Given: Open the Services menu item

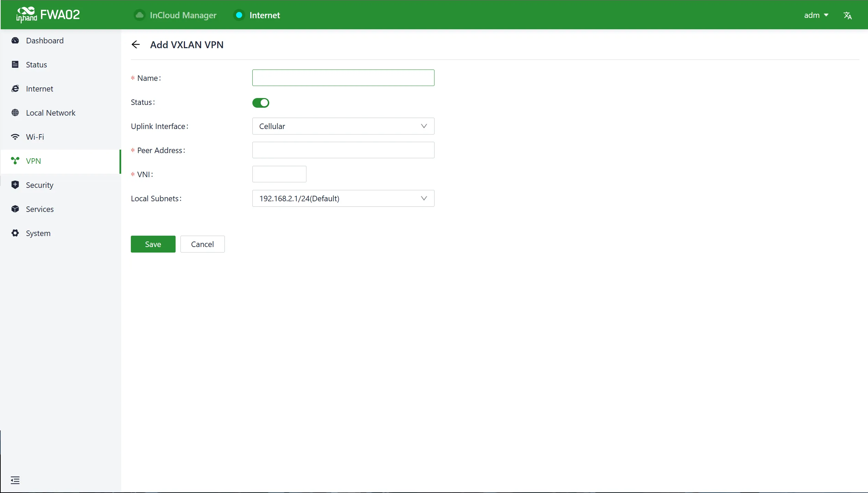Looking at the screenshot, I should (61, 209).
